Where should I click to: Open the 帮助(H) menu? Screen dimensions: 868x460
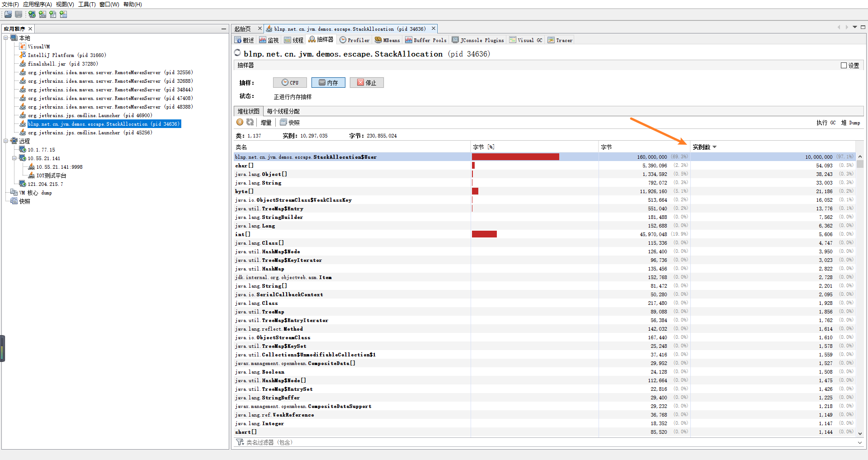click(x=132, y=5)
